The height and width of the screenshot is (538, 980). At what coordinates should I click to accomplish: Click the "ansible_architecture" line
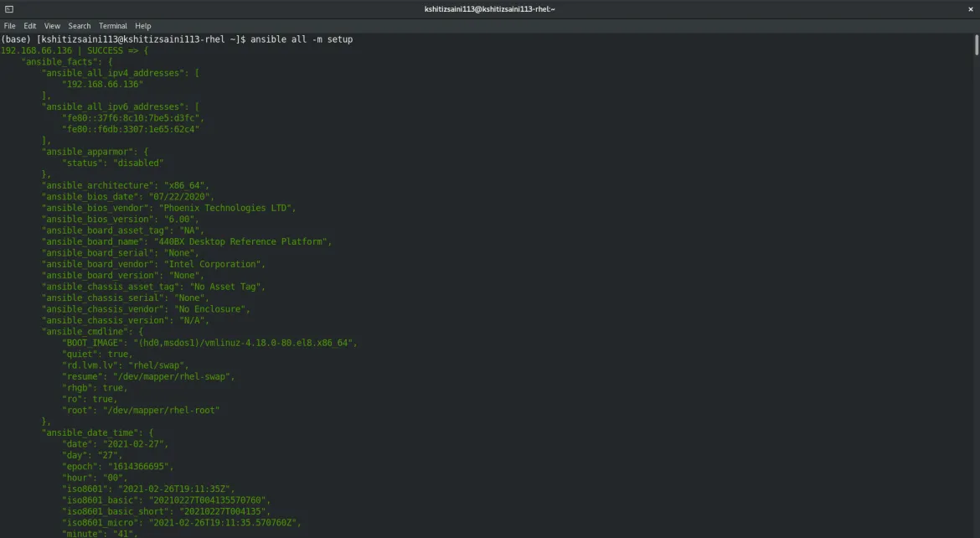126,185
